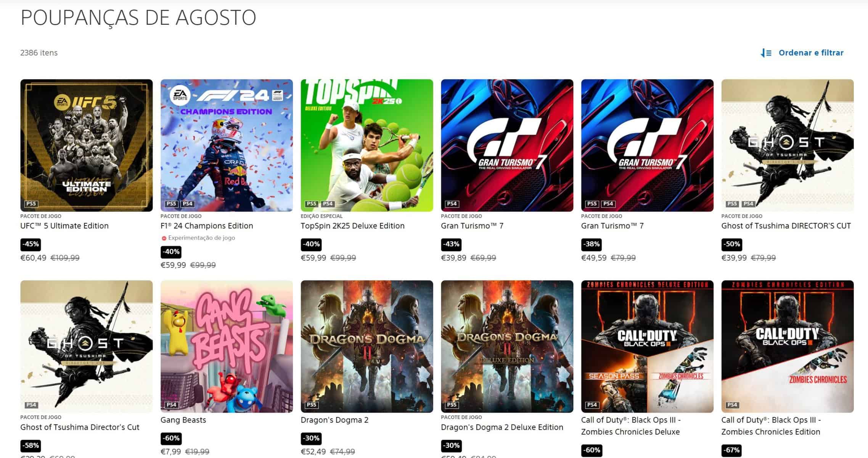868x458 pixels.
Task: Click the Call of Duty Zombies Chronicles Edition title
Action: 771,426
